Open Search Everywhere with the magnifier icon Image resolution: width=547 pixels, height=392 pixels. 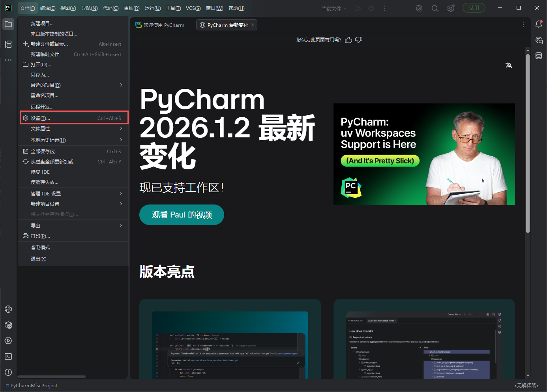pos(435,8)
